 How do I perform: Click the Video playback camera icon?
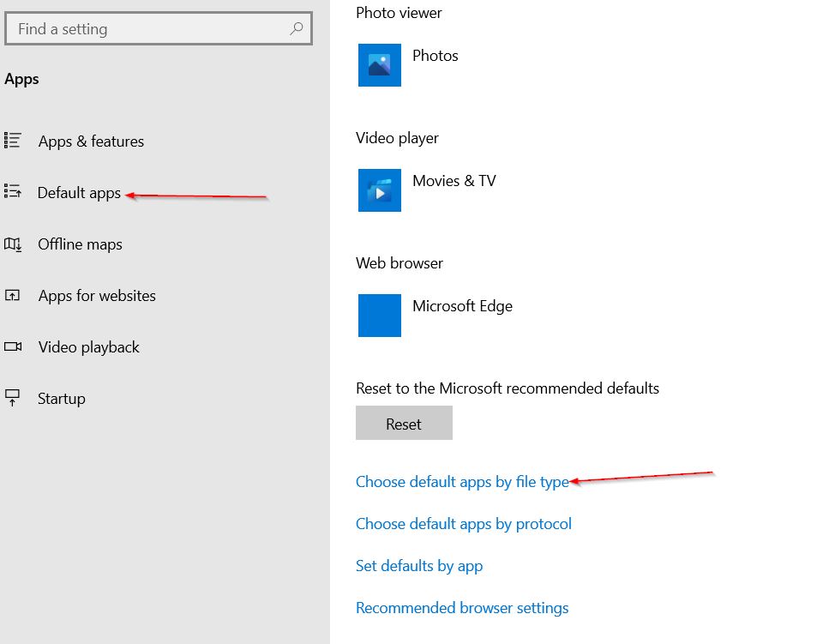[13, 346]
